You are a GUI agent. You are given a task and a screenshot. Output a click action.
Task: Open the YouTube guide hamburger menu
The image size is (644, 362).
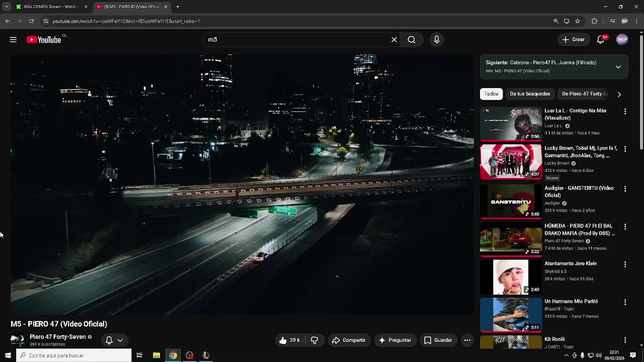point(13,40)
